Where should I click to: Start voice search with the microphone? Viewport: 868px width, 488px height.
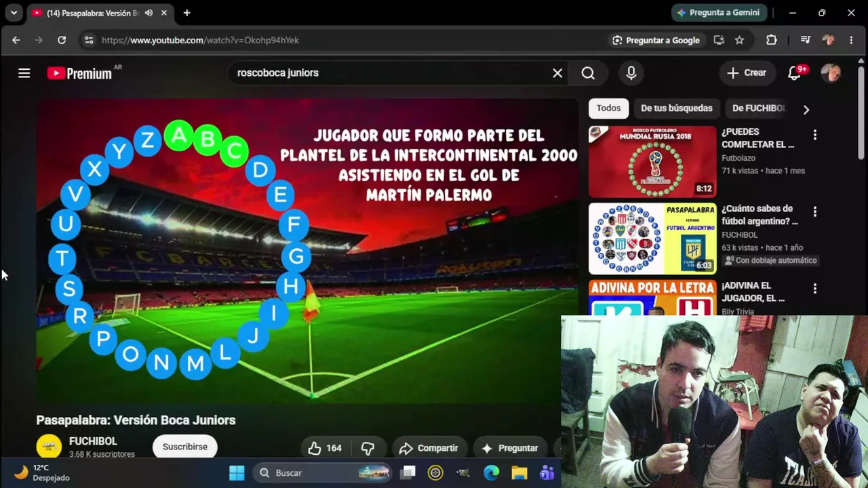pyautogui.click(x=631, y=73)
